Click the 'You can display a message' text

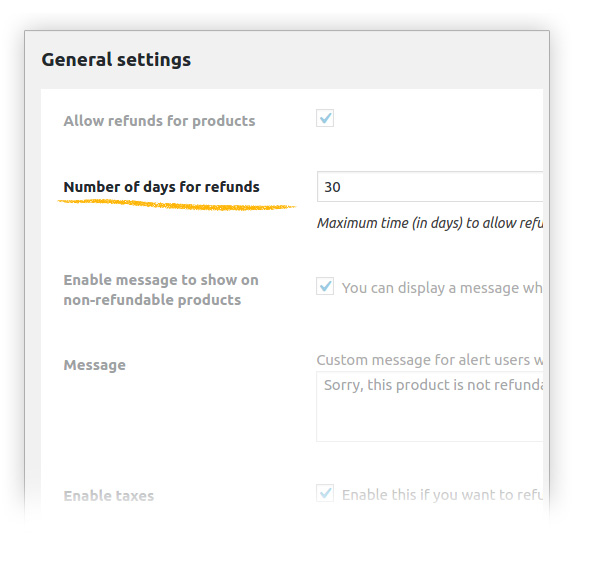click(442, 288)
